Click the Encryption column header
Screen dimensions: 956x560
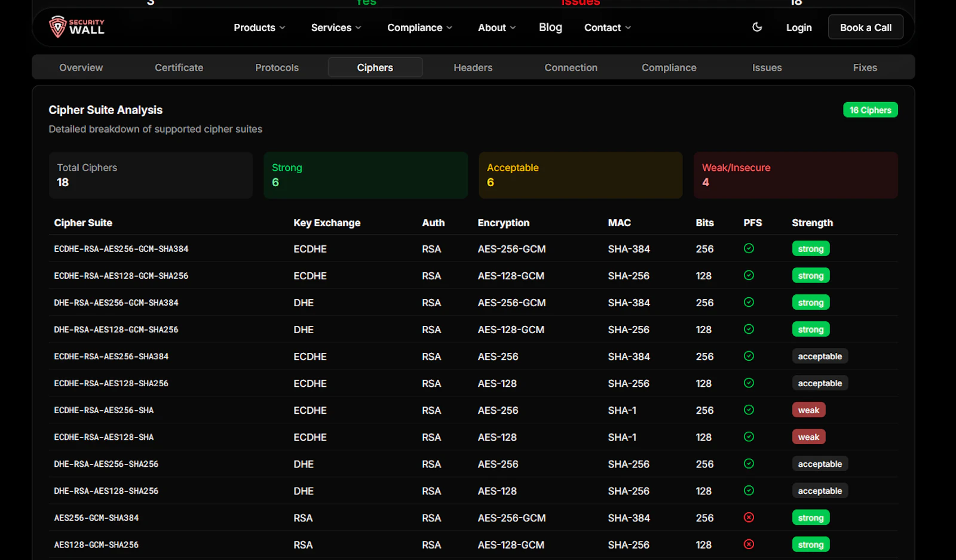click(504, 223)
